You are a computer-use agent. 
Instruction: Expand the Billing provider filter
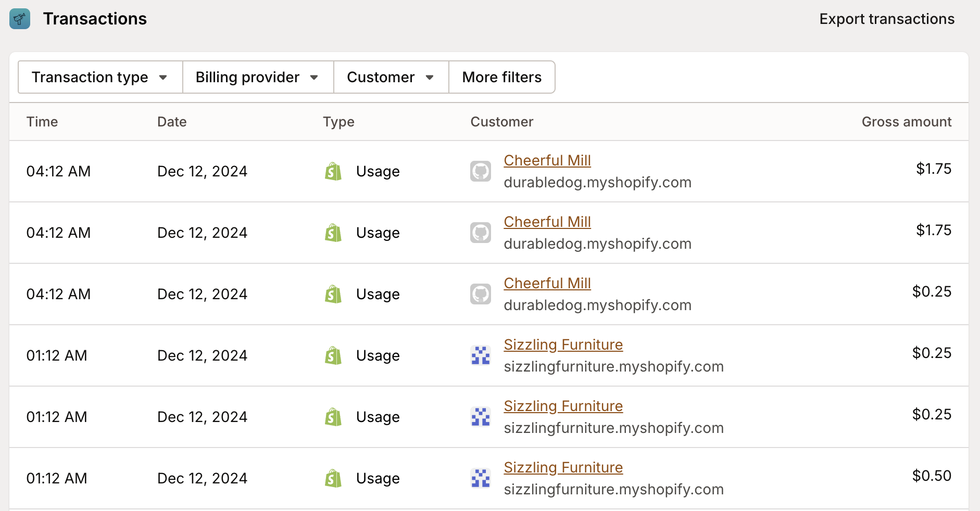(x=258, y=77)
